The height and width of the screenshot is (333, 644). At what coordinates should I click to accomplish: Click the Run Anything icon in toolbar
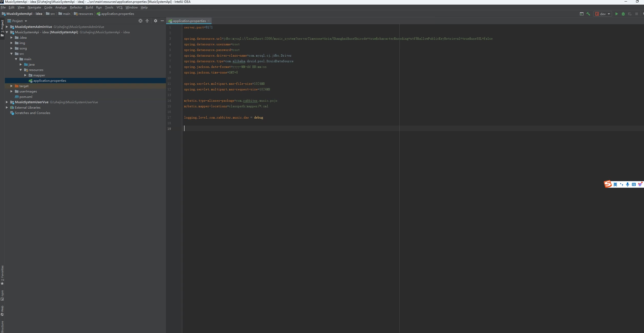(581, 14)
